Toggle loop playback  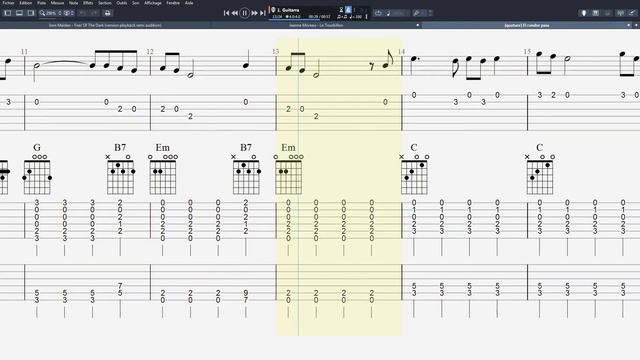(x=378, y=13)
